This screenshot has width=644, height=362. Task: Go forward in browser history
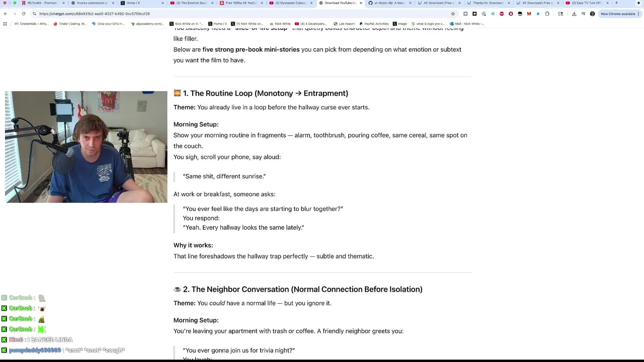click(14, 14)
